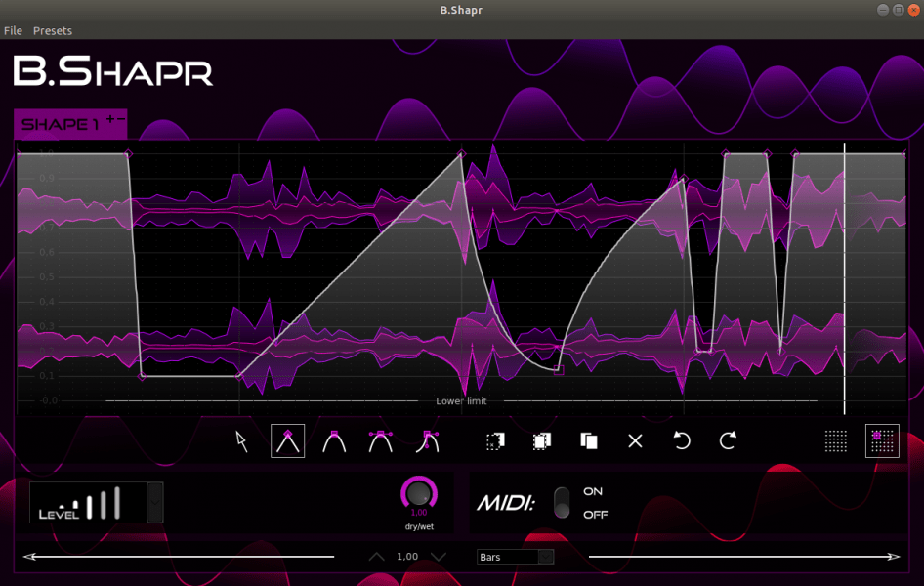This screenshot has width=924, height=586.
Task: Click the dry/wet knob
Action: pyautogui.click(x=419, y=492)
